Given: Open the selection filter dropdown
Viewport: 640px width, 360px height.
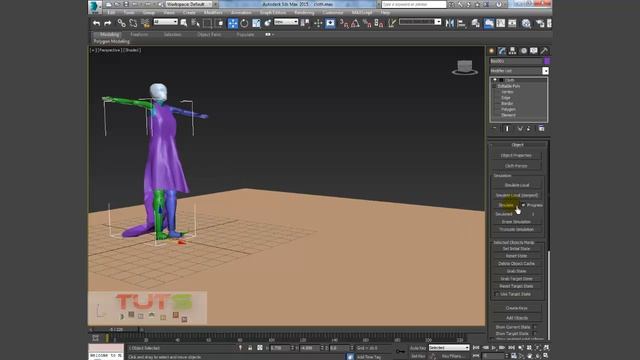Looking at the screenshot, I should [165, 22].
